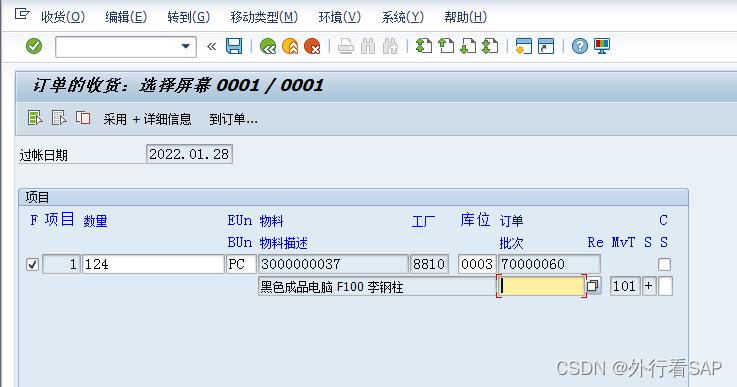The height and width of the screenshot is (387, 737).
Task: Open the 收货(O) menu
Action: click(x=63, y=17)
